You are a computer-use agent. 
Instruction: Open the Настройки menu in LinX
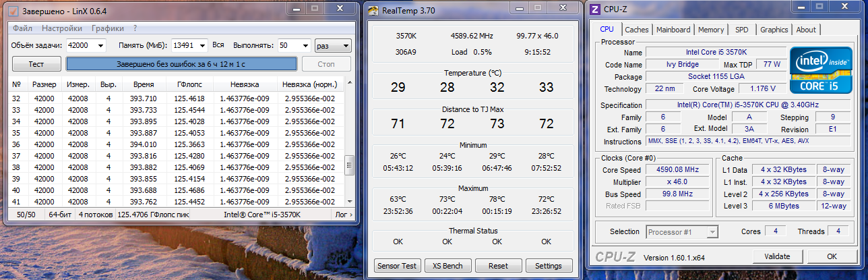click(62, 28)
